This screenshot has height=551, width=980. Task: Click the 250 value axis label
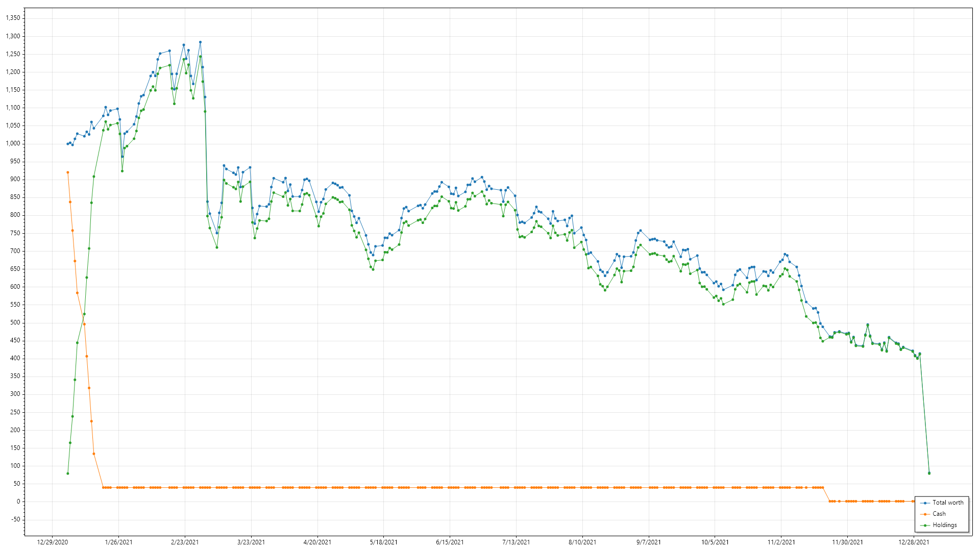click(x=15, y=412)
